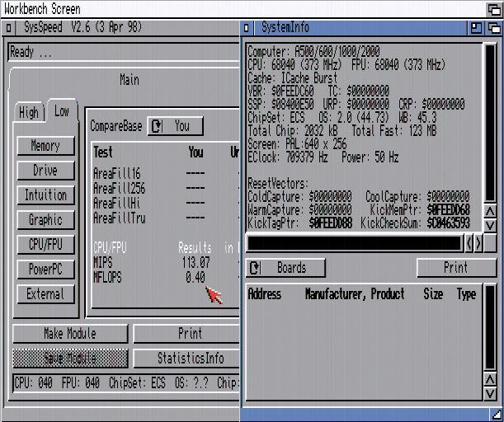The height and width of the screenshot is (422, 504).
Task: Cycle the Boards selector gadget
Action: point(285,268)
